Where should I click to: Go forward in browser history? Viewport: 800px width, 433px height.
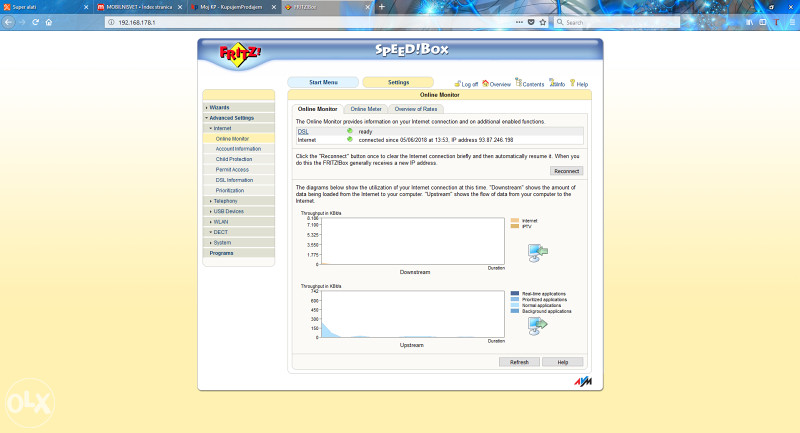tap(22, 22)
